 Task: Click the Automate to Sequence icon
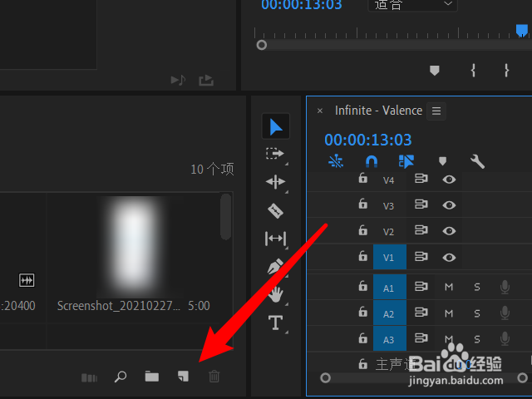click(89, 377)
